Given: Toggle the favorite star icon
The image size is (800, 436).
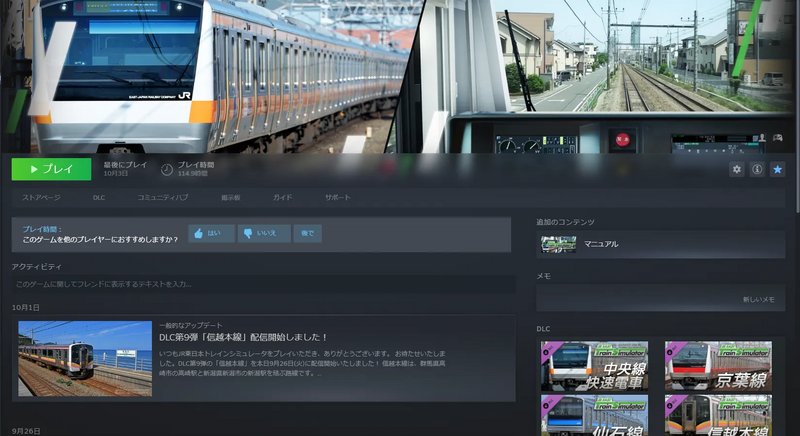Looking at the screenshot, I should 778,169.
